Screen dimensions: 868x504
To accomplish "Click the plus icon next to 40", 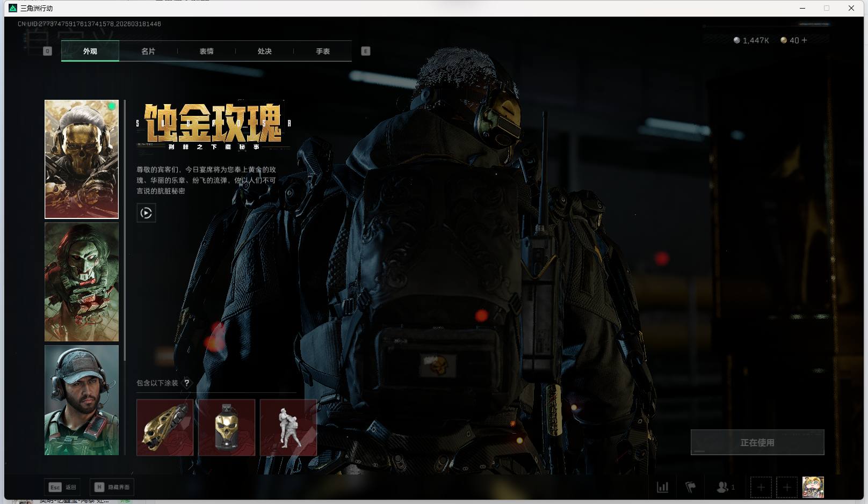I will point(804,40).
